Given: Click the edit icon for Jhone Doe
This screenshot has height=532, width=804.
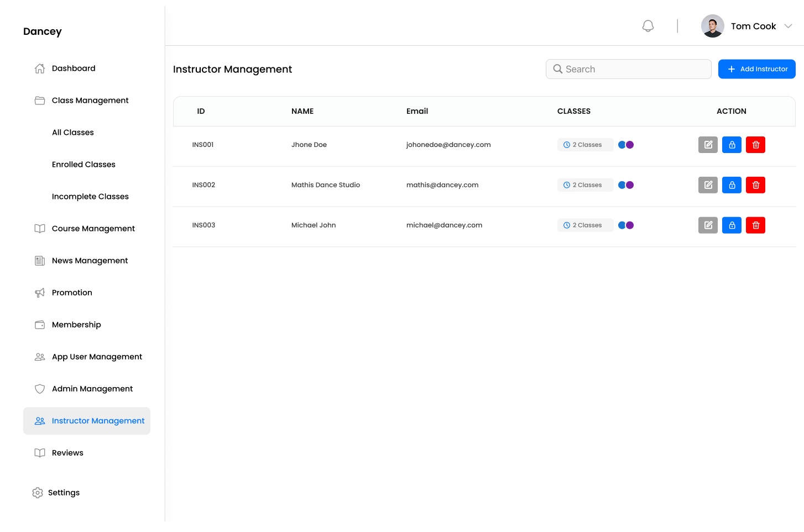Looking at the screenshot, I should pos(708,145).
